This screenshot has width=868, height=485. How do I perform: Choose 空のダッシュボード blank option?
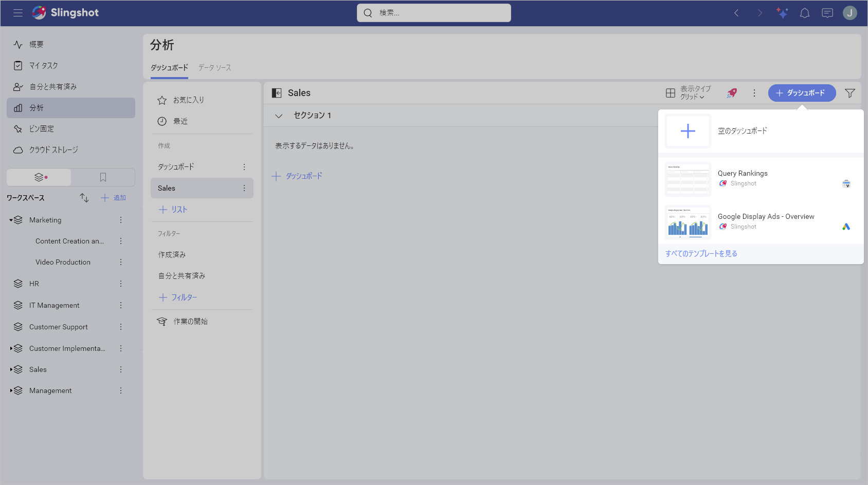(761, 131)
